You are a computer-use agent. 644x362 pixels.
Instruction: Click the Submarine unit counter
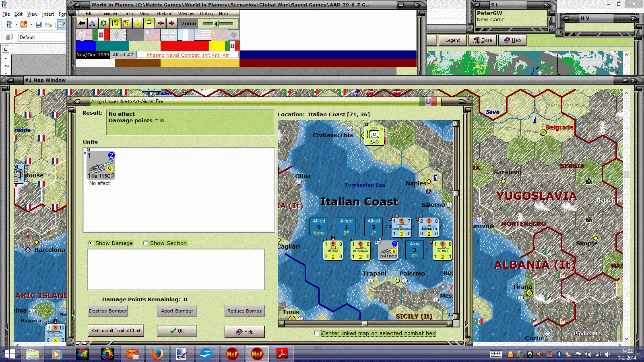pos(429,227)
